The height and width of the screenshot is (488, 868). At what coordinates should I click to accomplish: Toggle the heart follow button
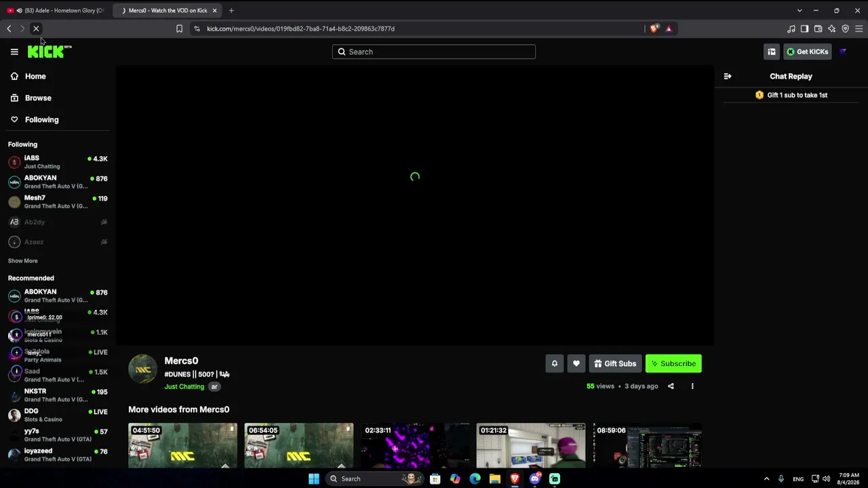click(576, 364)
